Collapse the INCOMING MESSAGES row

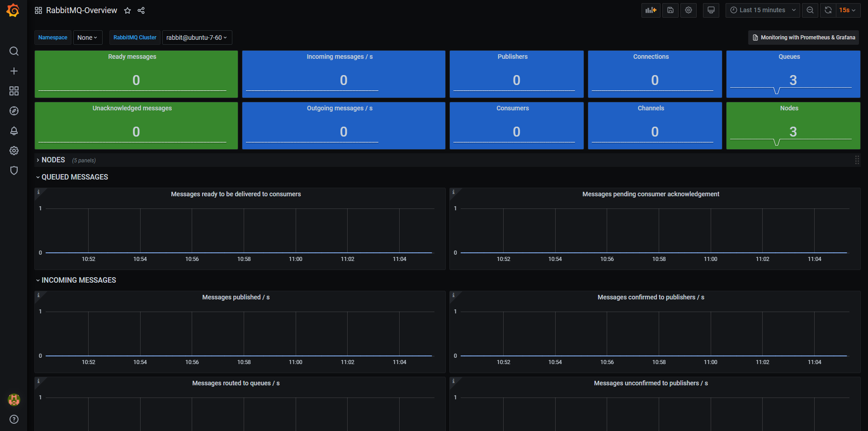76,280
